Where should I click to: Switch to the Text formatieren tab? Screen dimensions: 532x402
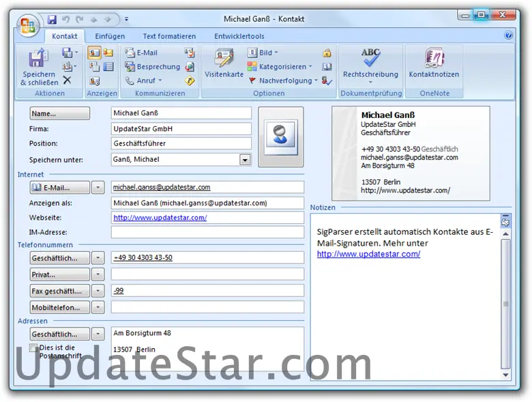[x=169, y=36]
